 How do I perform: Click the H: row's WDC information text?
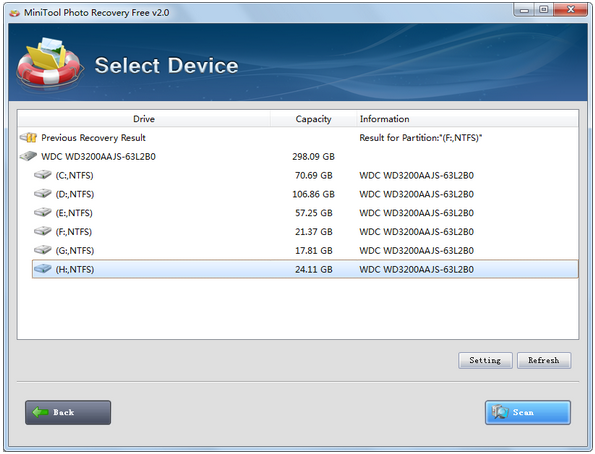(x=417, y=269)
